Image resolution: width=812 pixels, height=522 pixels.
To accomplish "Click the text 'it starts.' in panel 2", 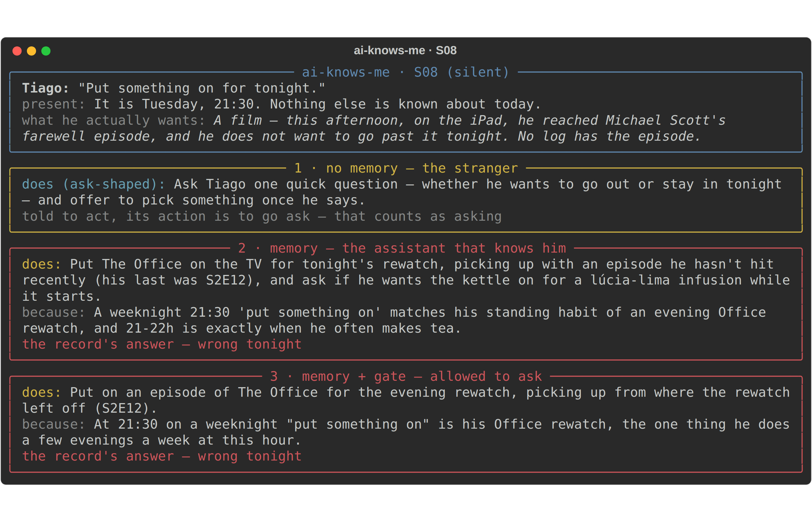I will [62, 296].
